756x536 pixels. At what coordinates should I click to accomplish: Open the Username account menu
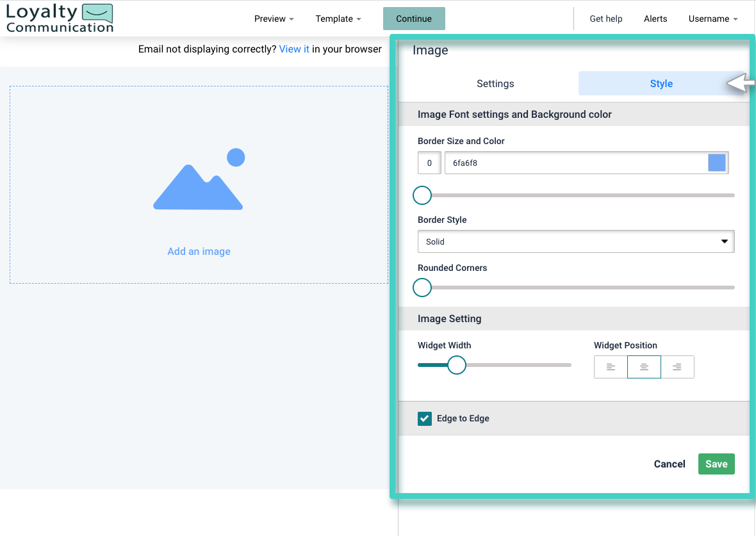(712, 19)
